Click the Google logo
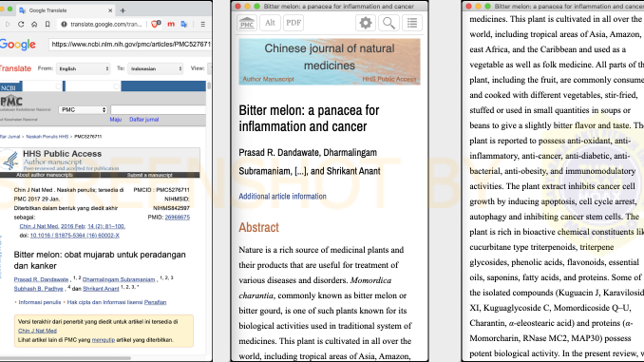This screenshot has height=362, width=644. pyautogui.click(x=18, y=45)
